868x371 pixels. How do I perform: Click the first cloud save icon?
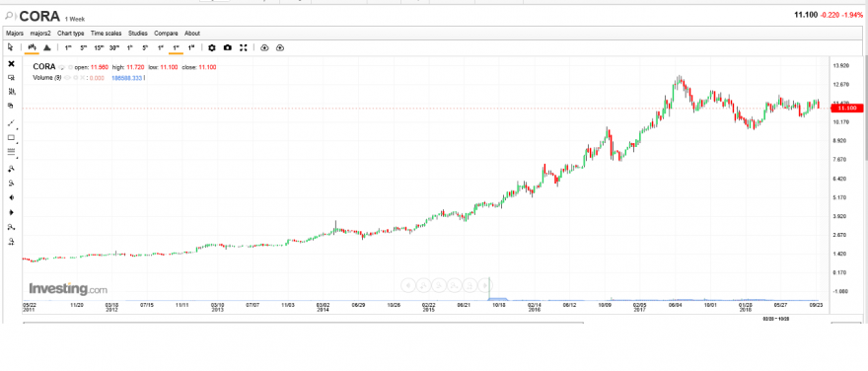pos(264,47)
